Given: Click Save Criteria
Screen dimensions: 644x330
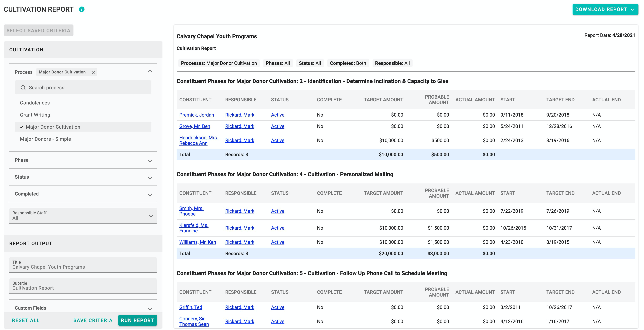Looking at the screenshot, I should pyautogui.click(x=93, y=320).
